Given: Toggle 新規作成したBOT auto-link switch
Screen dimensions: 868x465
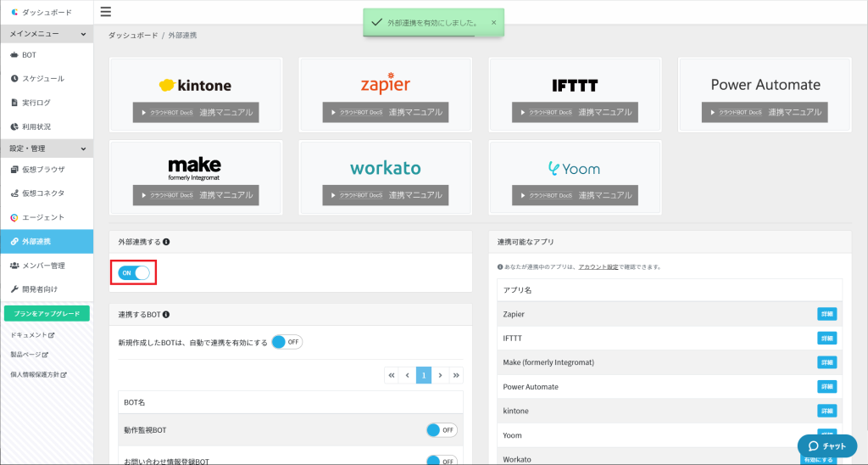Looking at the screenshot, I should (x=287, y=342).
